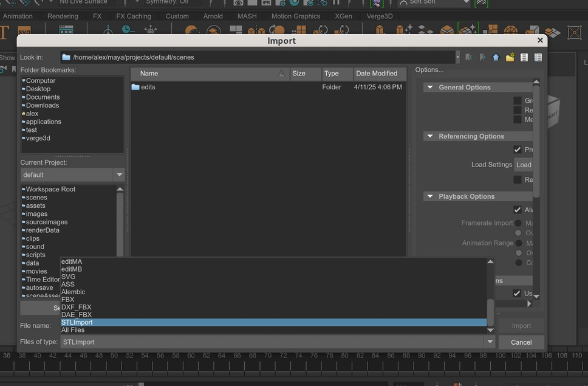The height and width of the screenshot is (386, 588).
Task: Sort files by Date Modified column
Action: (380, 74)
